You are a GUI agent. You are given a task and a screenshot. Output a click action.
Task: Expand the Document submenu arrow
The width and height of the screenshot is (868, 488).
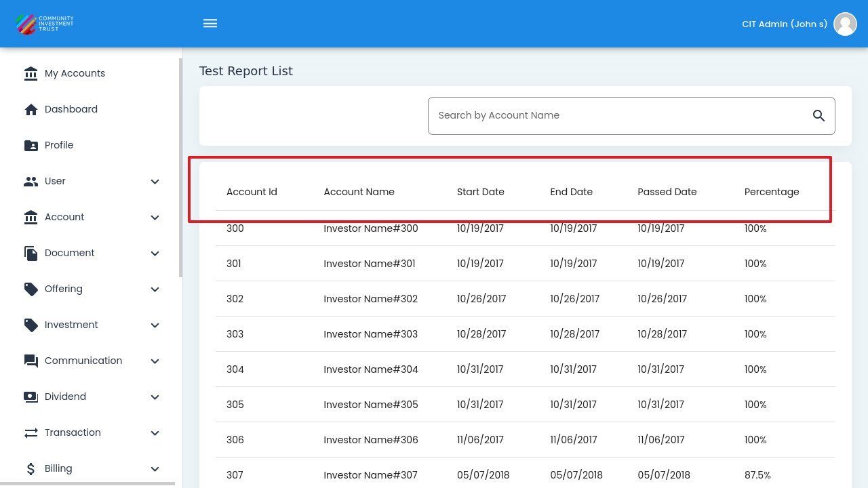(x=155, y=253)
